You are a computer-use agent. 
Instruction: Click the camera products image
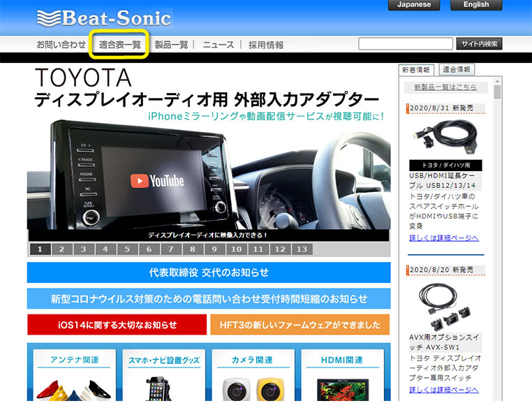point(253,389)
